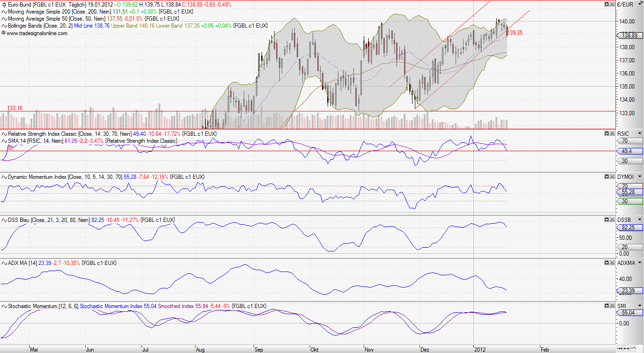Click the wave icon beside Stochastic Momentum

tap(3, 306)
